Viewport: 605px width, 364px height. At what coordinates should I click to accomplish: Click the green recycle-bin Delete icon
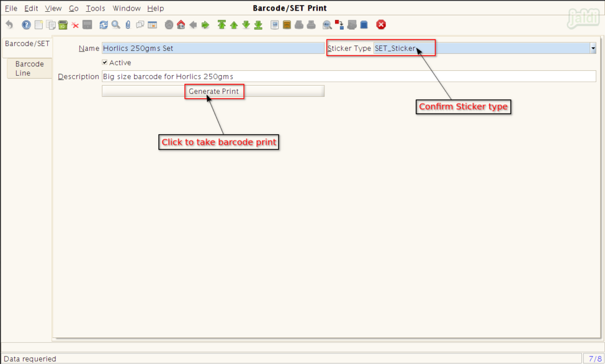tap(63, 25)
